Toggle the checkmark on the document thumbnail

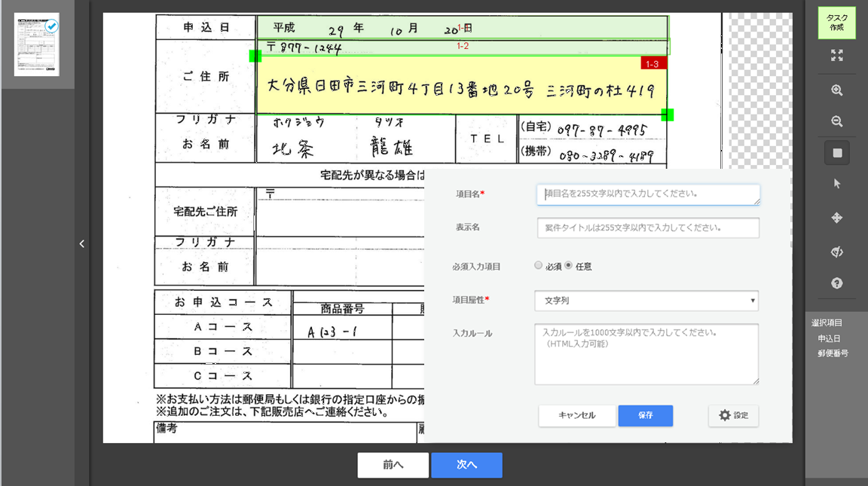click(52, 24)
